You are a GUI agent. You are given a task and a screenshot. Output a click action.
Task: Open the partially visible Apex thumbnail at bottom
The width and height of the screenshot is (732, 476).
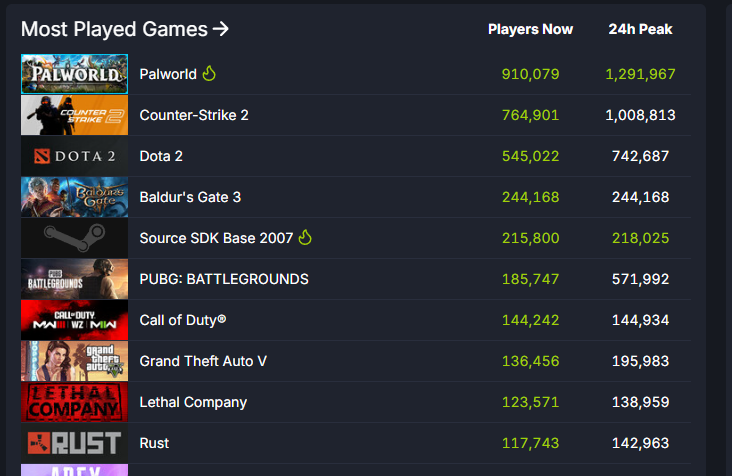(74, 470)
